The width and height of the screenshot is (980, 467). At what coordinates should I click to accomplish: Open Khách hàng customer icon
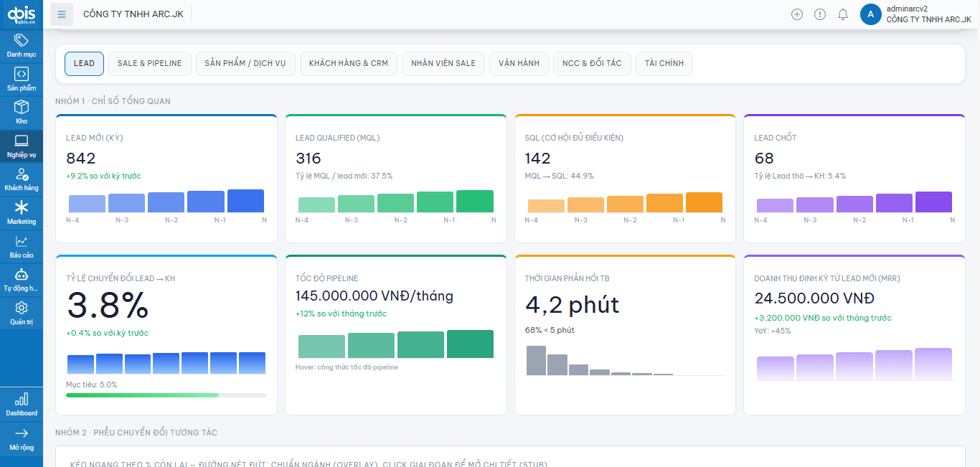pyautogui.click(x=22, y=174)
